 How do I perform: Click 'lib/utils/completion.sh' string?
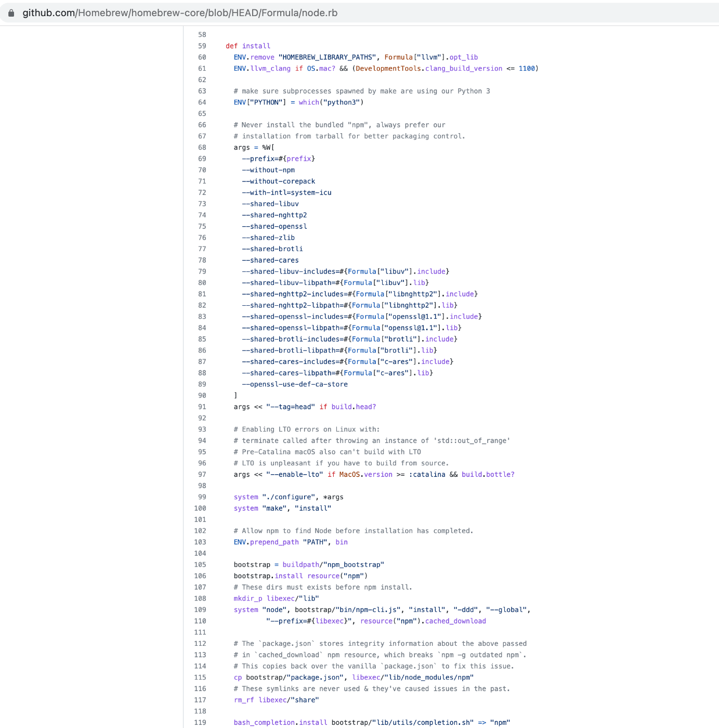point(422,722)
